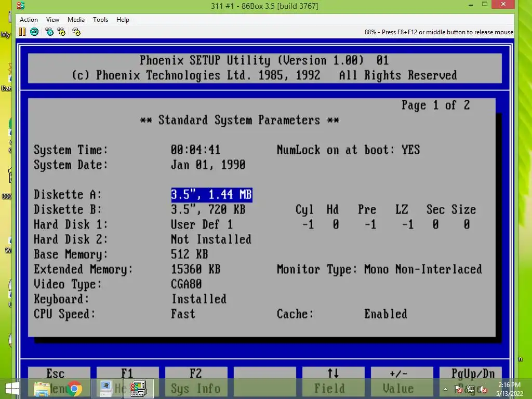Click Keyboard value Installed

point(199,299)
